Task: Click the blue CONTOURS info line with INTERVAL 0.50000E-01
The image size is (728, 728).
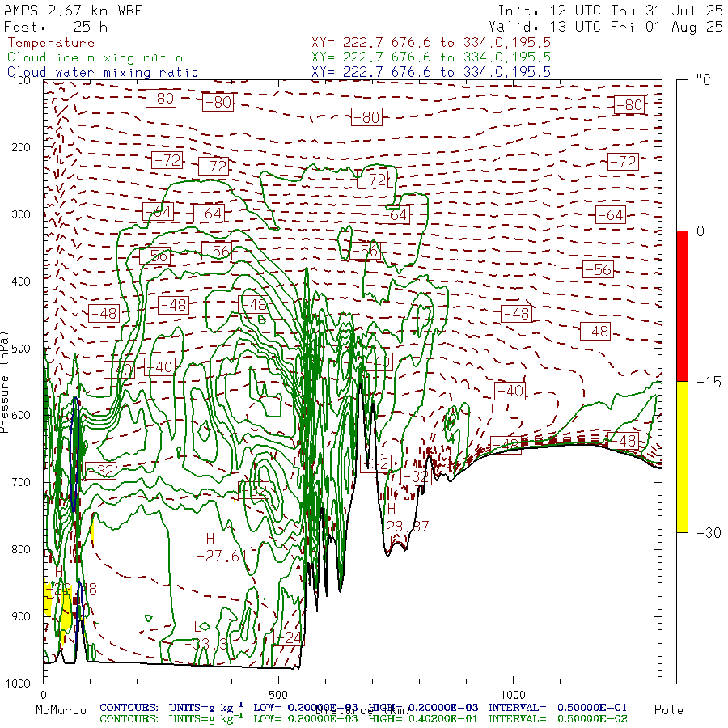Action: [363, 708]
